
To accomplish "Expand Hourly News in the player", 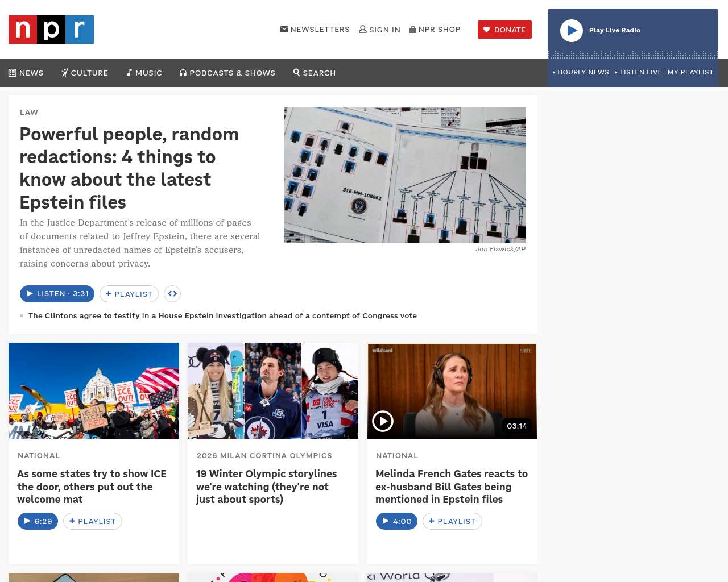I will (581, 72).
